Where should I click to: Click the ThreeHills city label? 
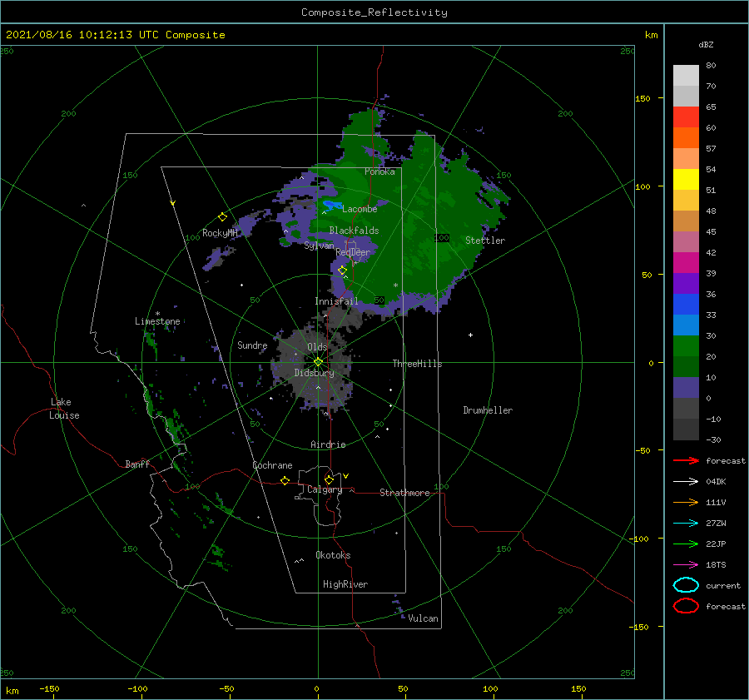(x=418, y=364)
